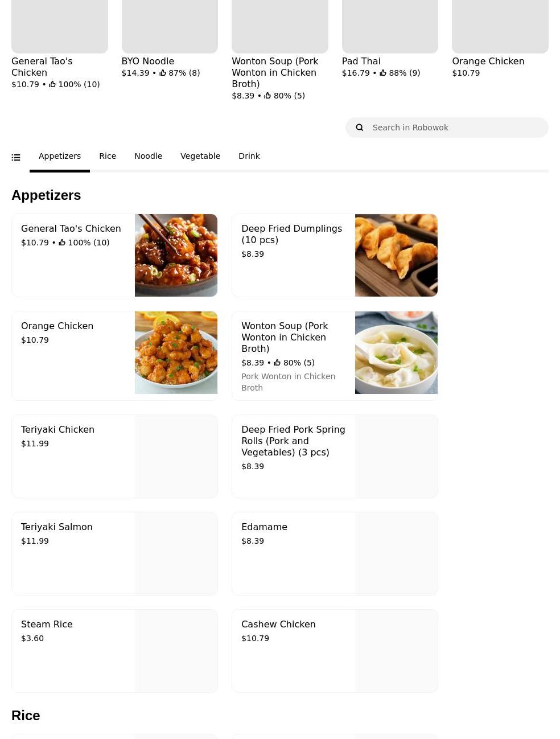Open the menu category list icon

[16, 157]
